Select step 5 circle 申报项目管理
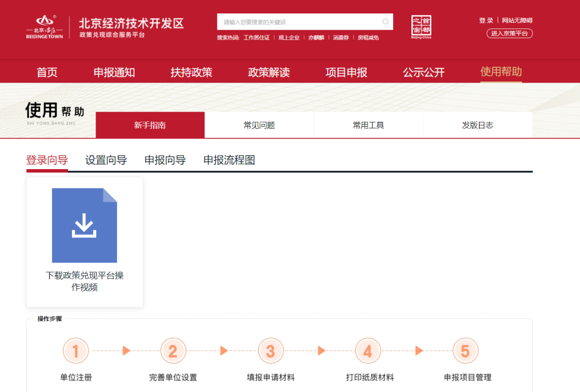 pos(465,351)
